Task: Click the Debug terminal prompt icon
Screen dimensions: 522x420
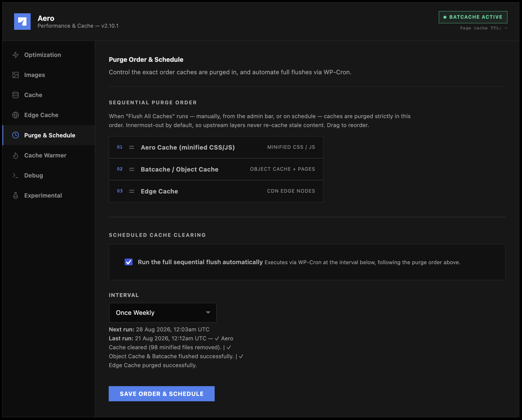Action: (16, 175)
